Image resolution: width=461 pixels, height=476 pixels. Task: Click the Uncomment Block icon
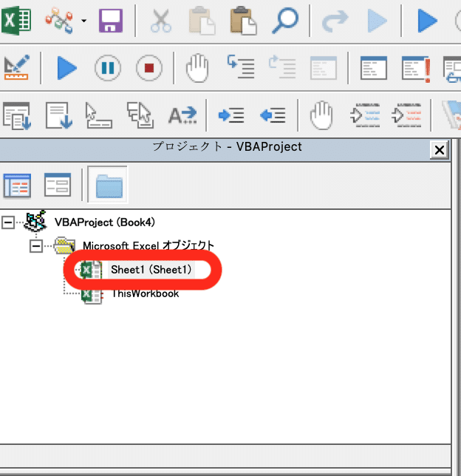[406, 115]
